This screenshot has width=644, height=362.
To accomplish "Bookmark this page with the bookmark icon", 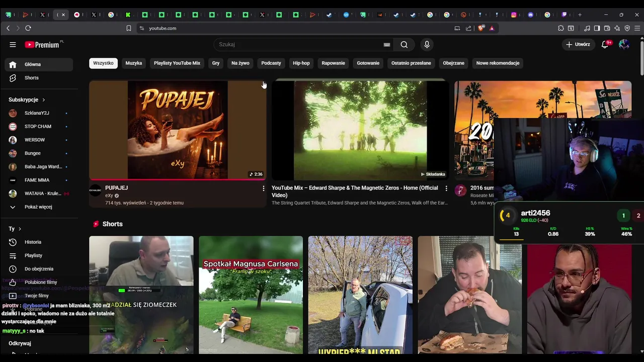I will 129,28.
